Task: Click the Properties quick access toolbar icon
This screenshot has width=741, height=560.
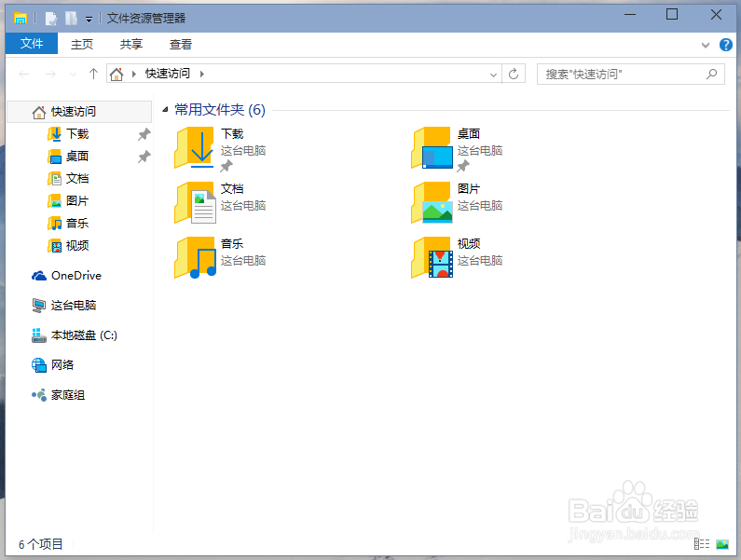Action: (x=51, y=19)
